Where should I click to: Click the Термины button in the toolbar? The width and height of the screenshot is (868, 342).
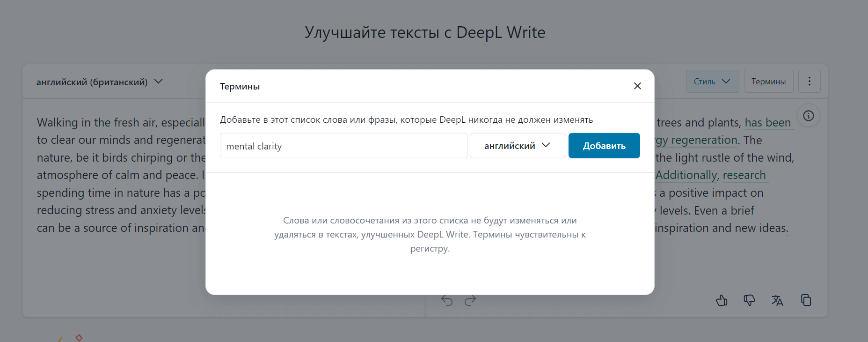click(768, 82)
